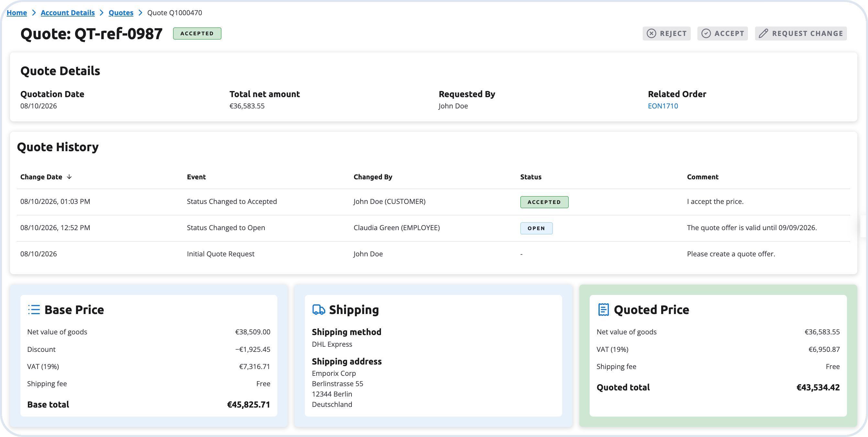Viewport: 868px width, 437px height.
Task: Click '12344 Berlin' address line
Action: click(331, 394)
